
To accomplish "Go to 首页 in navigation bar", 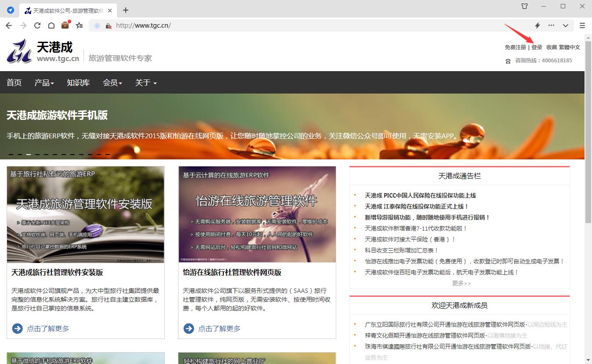I will pos(14,83).
